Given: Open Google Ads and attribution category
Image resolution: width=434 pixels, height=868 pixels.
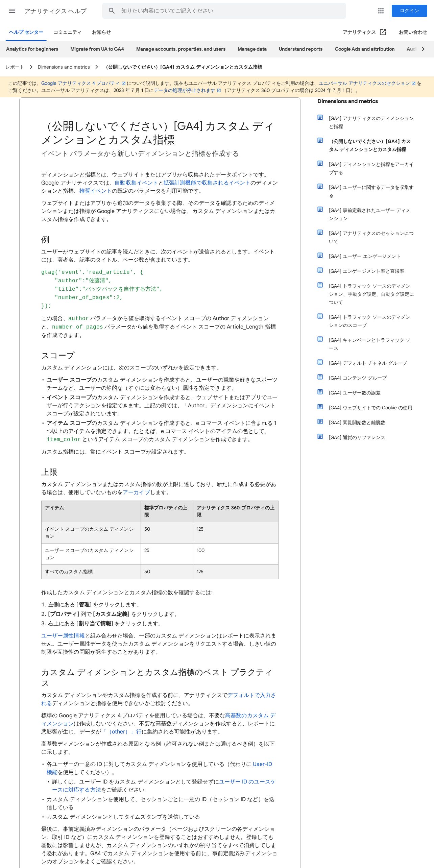Looking at the screenshot, I should [x=364, y=49].
